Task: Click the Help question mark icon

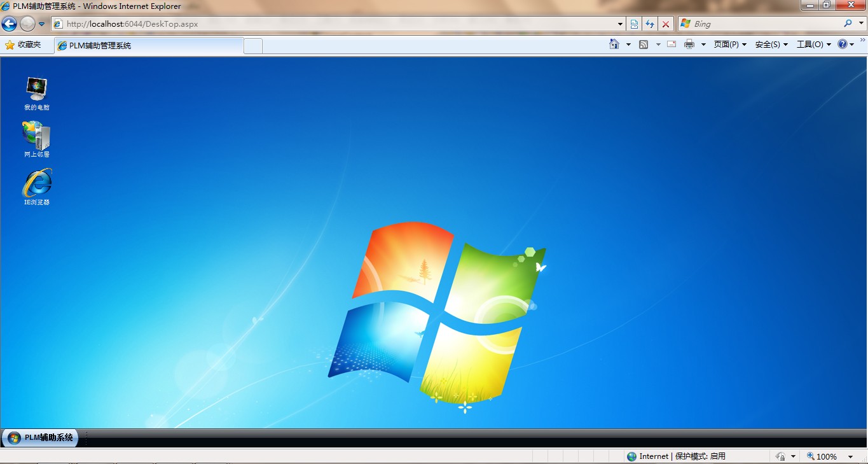Action: pos(843,44)
